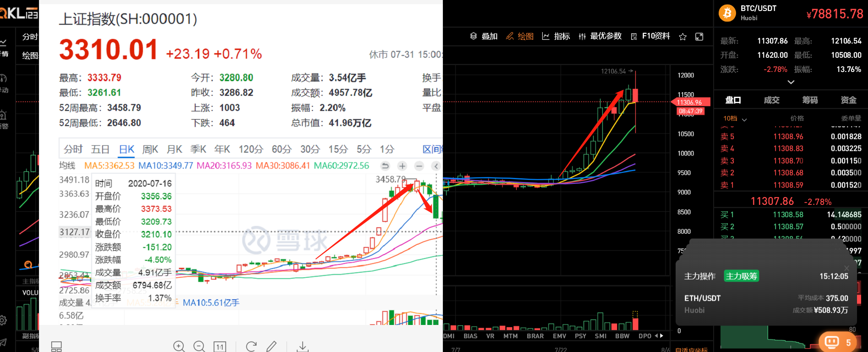The width and height of the screenshot is (868, 352).
Task: Select the 30分 chart period
Action: [310, 149]
